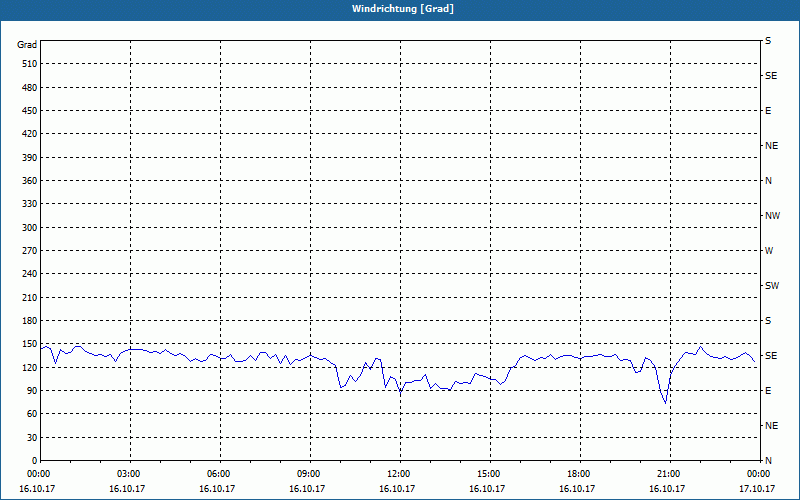Click the "E" compass label beside 90 gridline
800x500 pixels.
[x=768, y=391]
